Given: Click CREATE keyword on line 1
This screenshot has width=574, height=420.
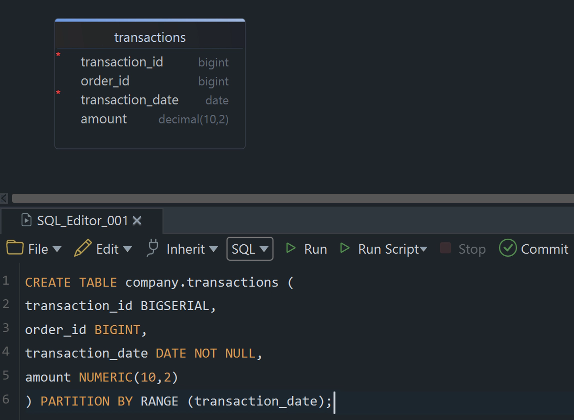Looking at the screenshot, I should pyautogui.click(x=48, y=282).
